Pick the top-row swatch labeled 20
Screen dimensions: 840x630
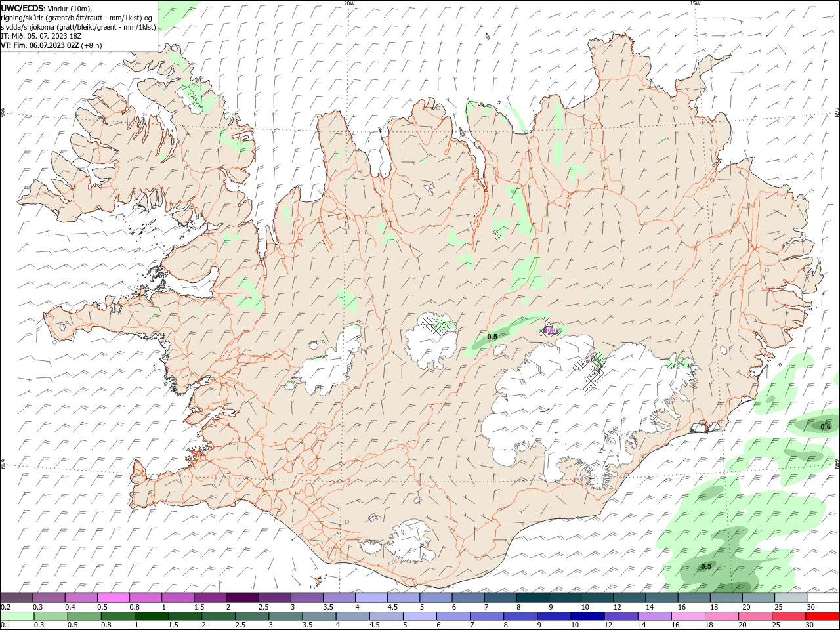[759, 597]
